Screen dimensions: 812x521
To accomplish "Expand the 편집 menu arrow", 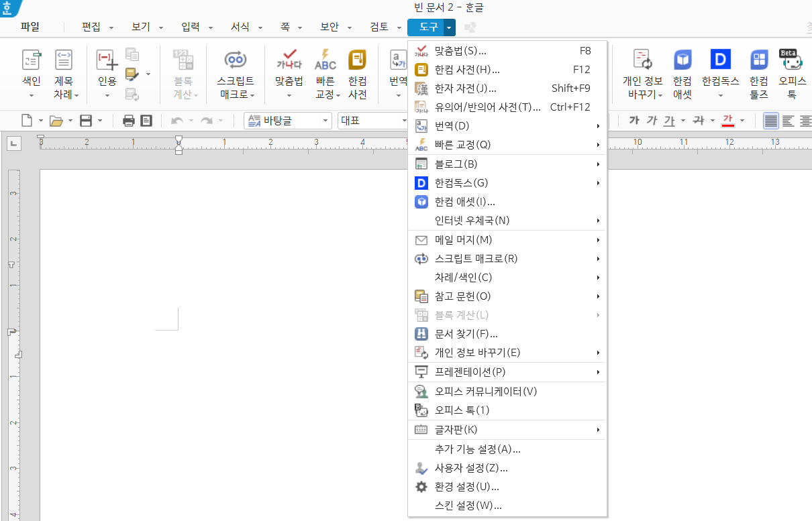I will (x=111, y=27).
